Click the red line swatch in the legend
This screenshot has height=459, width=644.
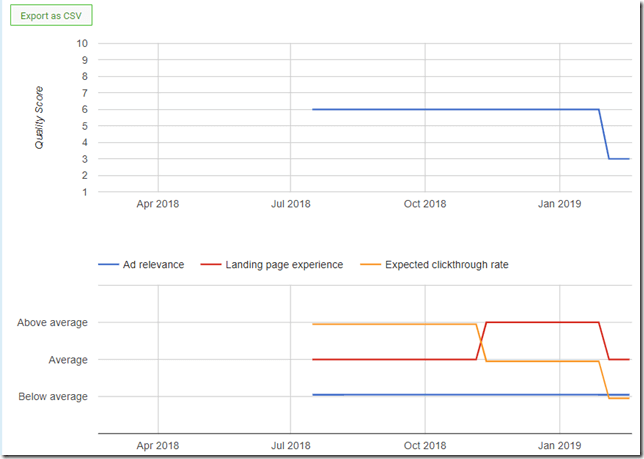211,265
